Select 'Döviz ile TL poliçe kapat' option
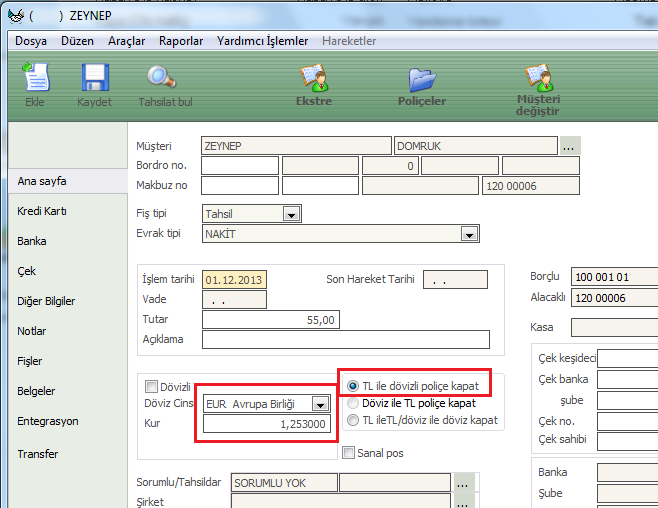The image size is (658, 508). tap(352, 403)
